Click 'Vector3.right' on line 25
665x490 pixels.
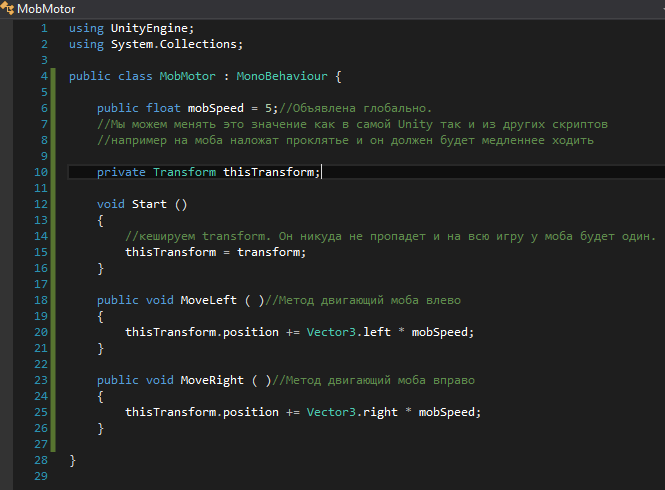tap(352, 412)
